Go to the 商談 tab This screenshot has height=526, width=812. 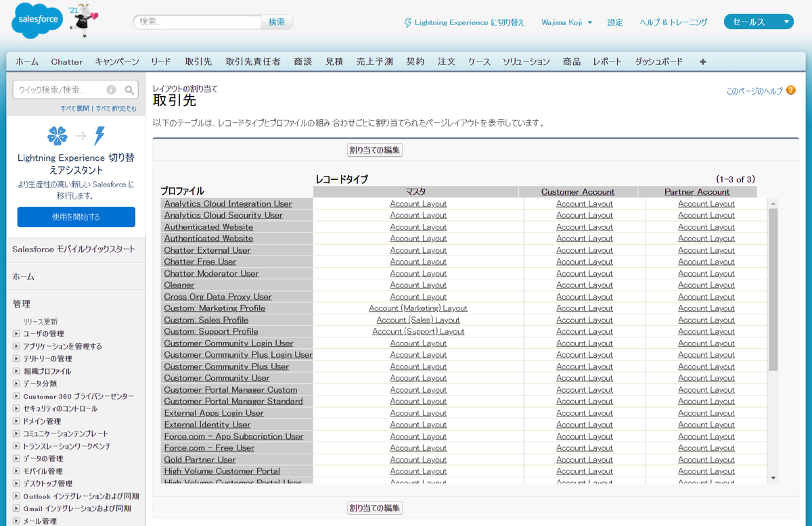[x=303, y=62]
